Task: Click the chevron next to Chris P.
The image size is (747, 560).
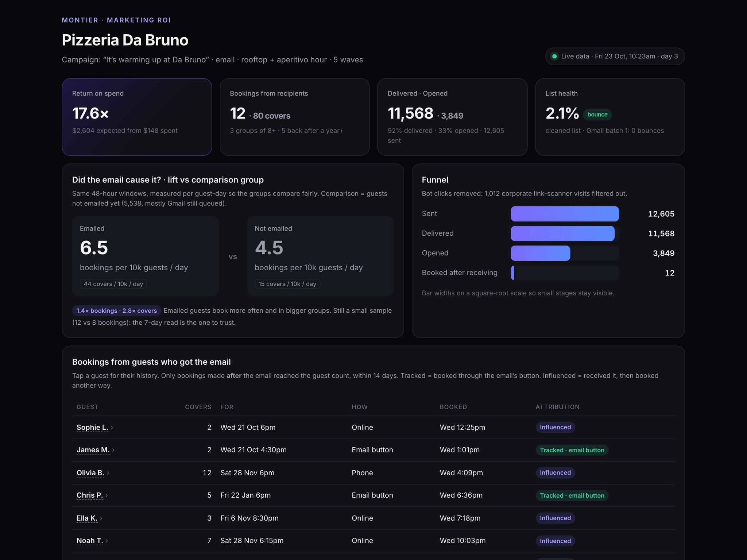Action: pyautogui.click(x=107, y=495)
